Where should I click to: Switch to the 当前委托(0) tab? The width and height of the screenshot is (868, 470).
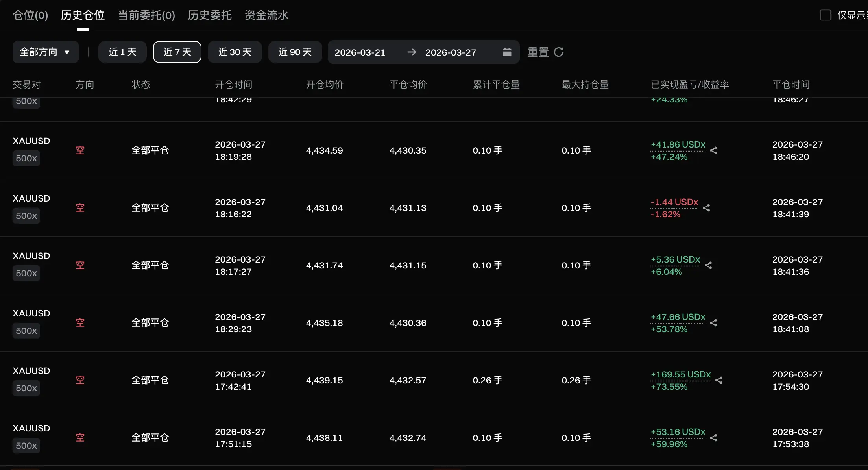coord(146,15)
